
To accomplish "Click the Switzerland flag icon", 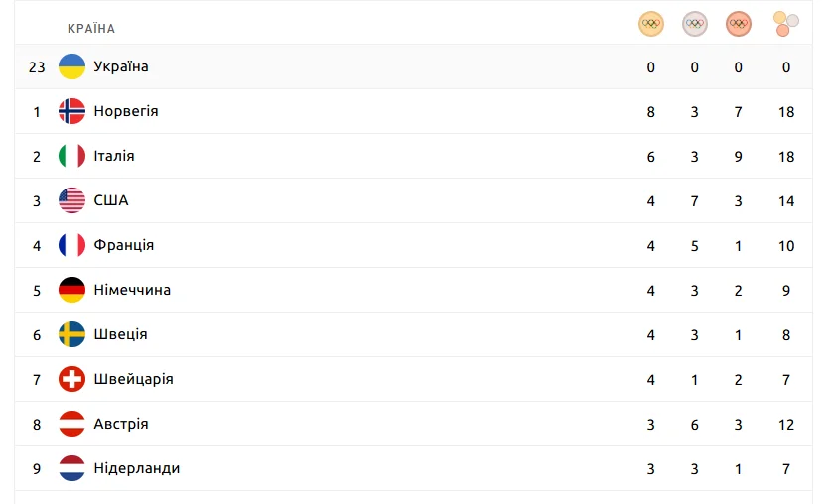I will pyautogui.click(x=71, y=379).
